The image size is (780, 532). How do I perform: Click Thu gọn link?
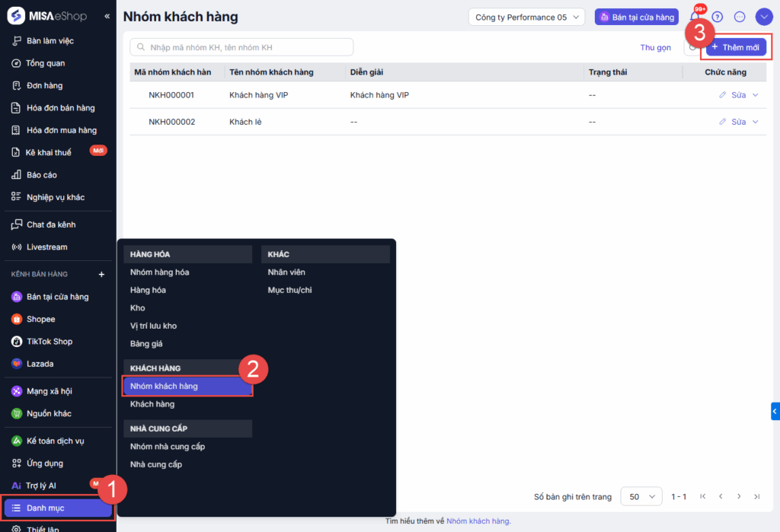pyautogui.click(x=656, y=47)
